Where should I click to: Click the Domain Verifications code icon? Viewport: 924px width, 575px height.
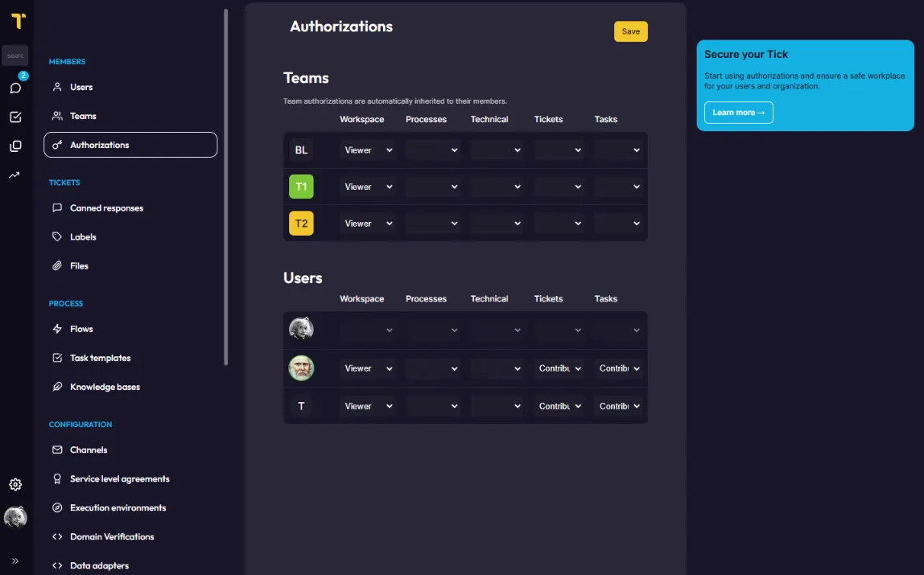click(57, 536)
